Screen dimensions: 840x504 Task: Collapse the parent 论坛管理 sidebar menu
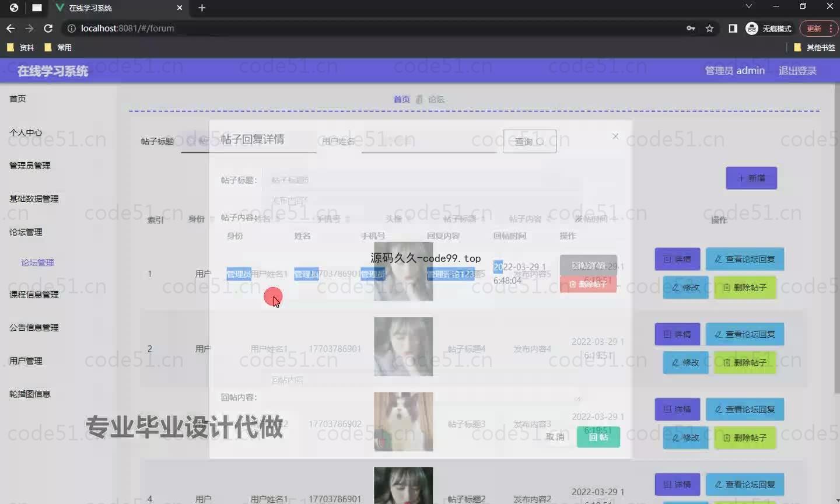click(26, 232)
